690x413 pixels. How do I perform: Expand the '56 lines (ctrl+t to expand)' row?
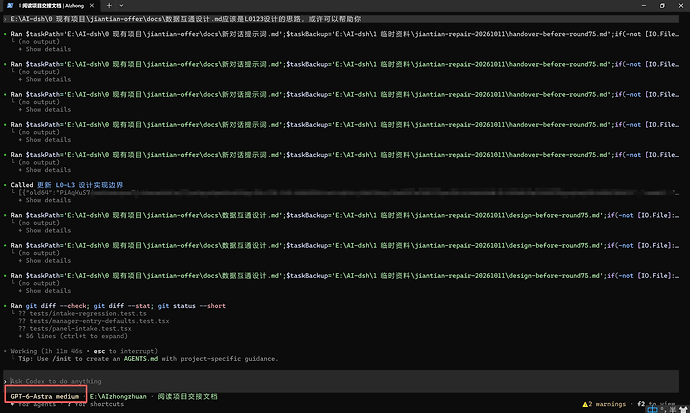click(x=73, y=336)
